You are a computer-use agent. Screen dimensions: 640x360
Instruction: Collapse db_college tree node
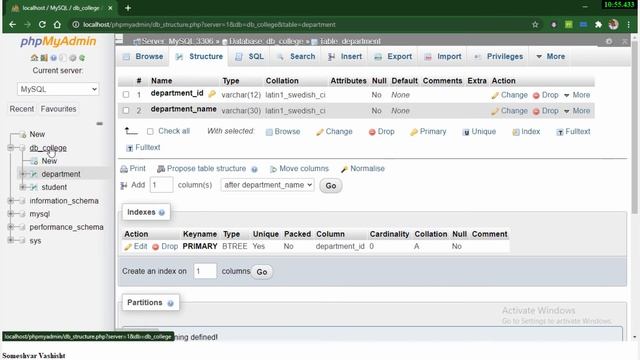pos(11,148)
